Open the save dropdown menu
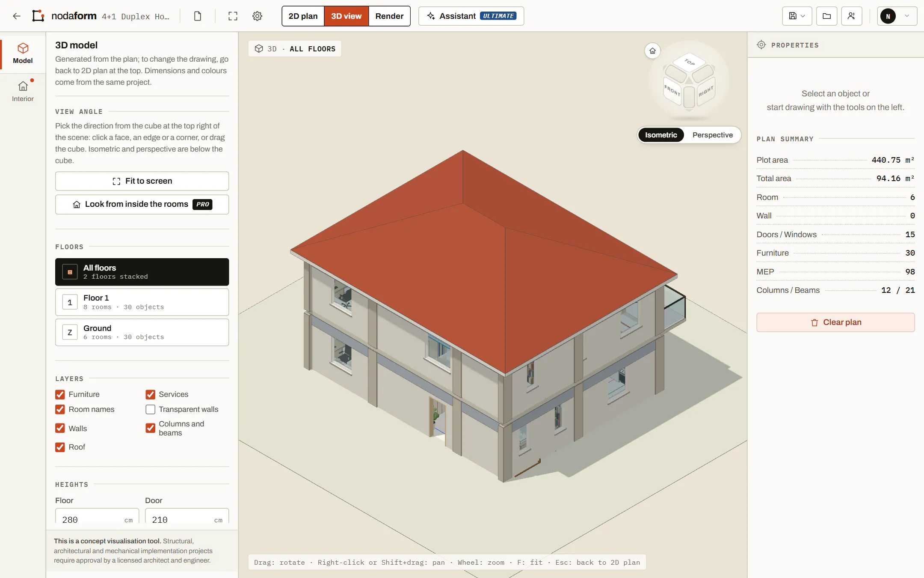The width and height of the screenshot is (924, 578). (x=797, y=16)
